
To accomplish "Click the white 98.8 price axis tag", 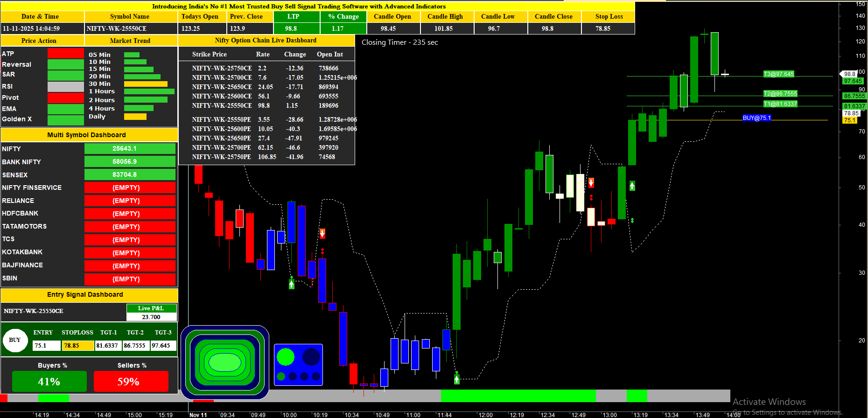I will 850,74.
